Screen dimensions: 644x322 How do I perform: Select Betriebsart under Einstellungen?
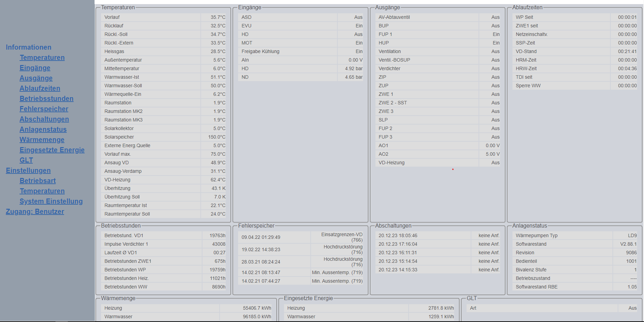(38, 181)
